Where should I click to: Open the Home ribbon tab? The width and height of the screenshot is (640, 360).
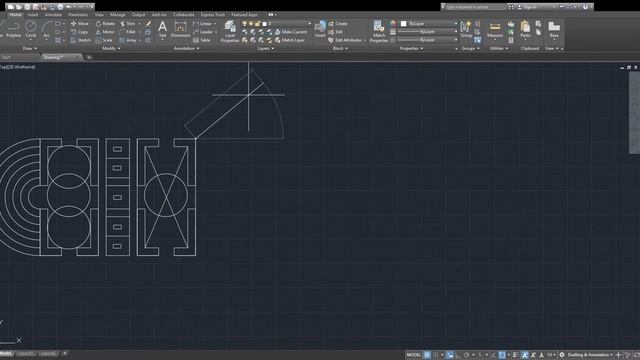click(16, 15)
